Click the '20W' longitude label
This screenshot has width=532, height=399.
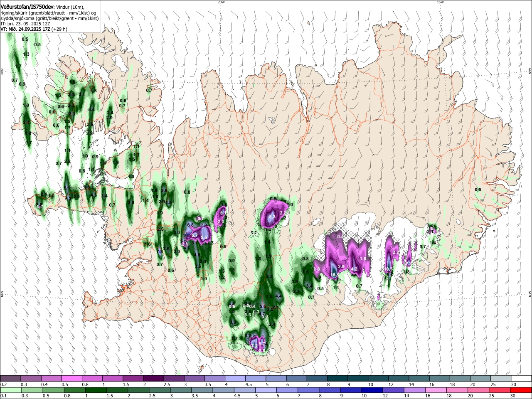tap(221, 2)
